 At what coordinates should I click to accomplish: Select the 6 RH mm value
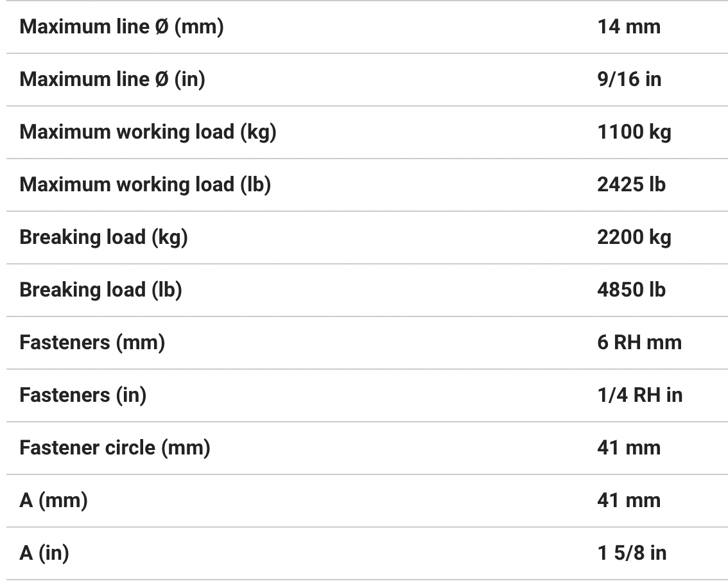639,343
